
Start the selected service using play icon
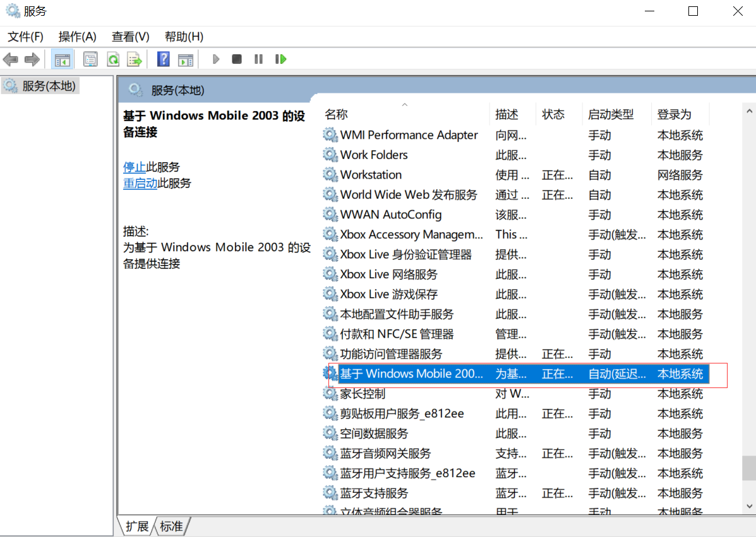click(x=215, y=59)
